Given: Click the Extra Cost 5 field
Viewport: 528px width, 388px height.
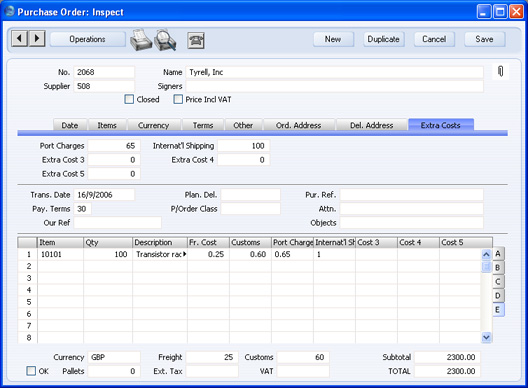Looking at the screenshot, I should 114,174.
